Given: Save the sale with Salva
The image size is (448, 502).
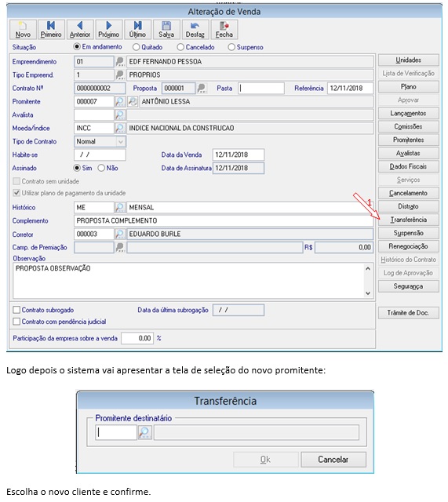Looking at the screenshot, I should [166, 30].
